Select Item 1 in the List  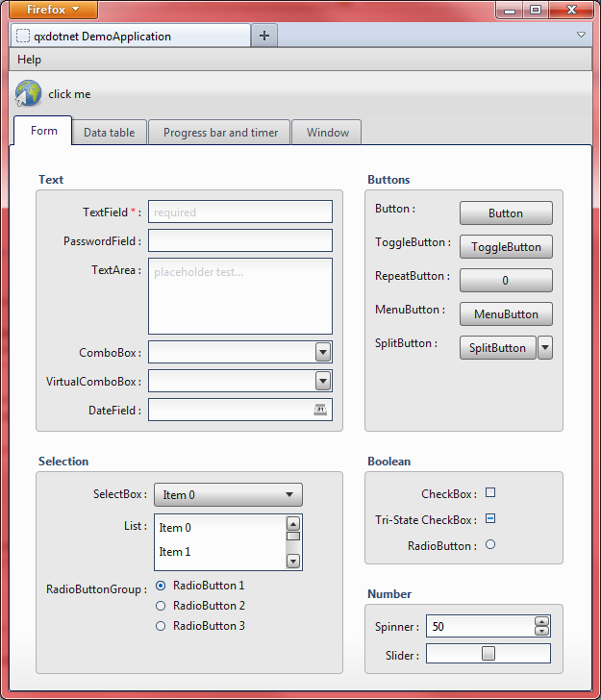(220, 552)
